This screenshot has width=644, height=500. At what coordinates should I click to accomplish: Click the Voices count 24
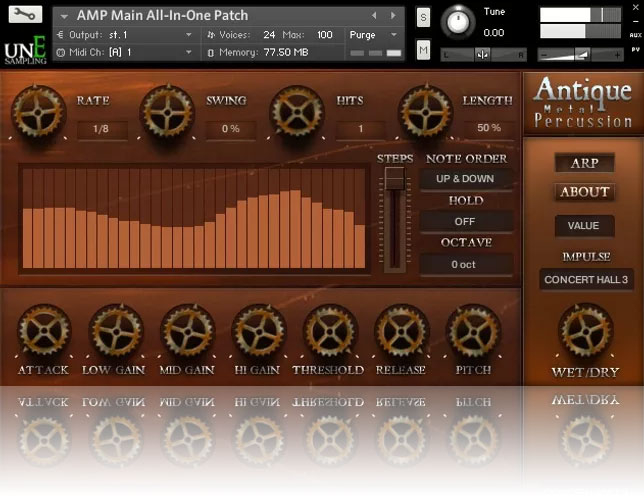coord(269,35)
